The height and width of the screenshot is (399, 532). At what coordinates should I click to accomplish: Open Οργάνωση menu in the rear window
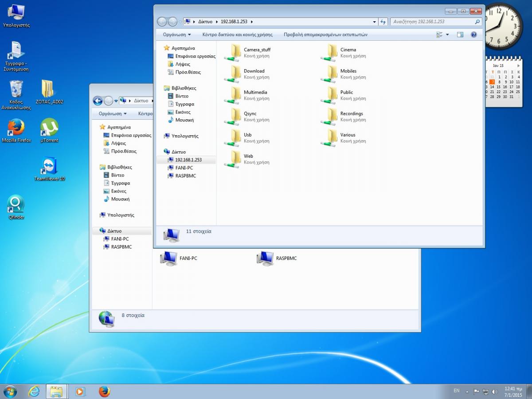point(113,113)
